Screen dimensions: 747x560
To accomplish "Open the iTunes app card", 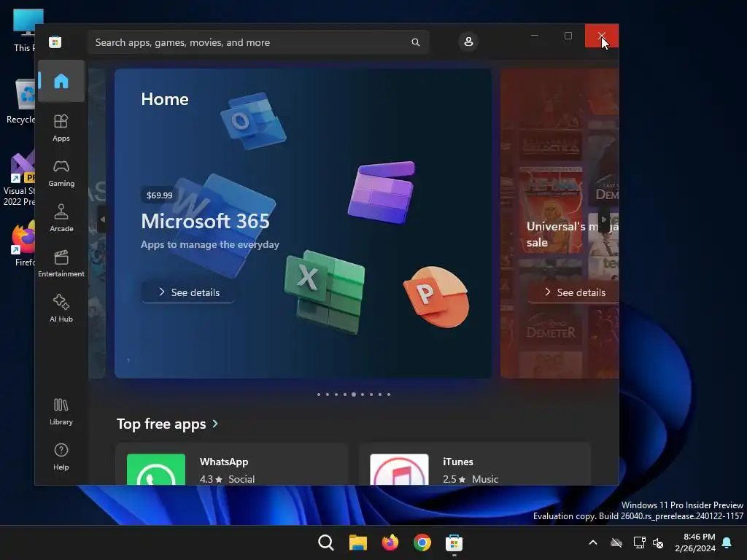I will [475, 464].
